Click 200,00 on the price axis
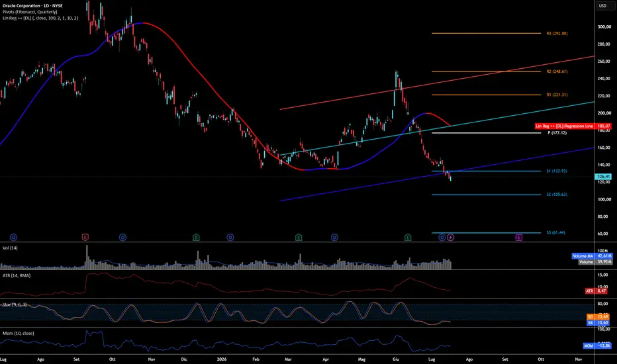The width and height of the screenshot is (617, 364). point(604,113)
